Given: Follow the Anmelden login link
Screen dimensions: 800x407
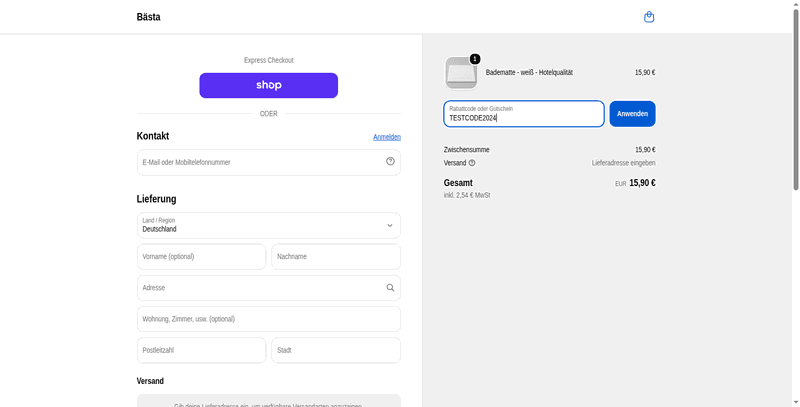Looking at the screenshot, I should pyautogui.click(x=387, y=137).
